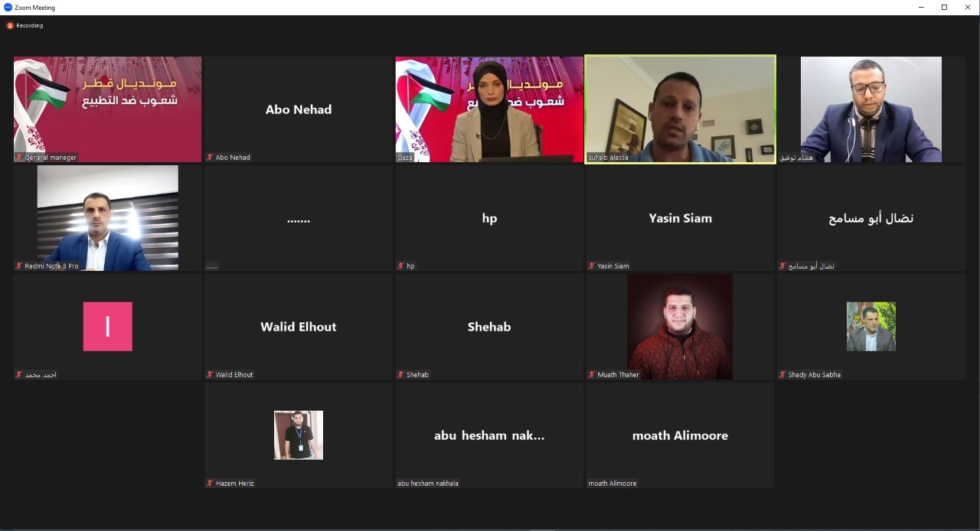Click the pink avatar tile for احمد محمد
The width and height of the screenshot is (980, 531).
coord(108,327)
